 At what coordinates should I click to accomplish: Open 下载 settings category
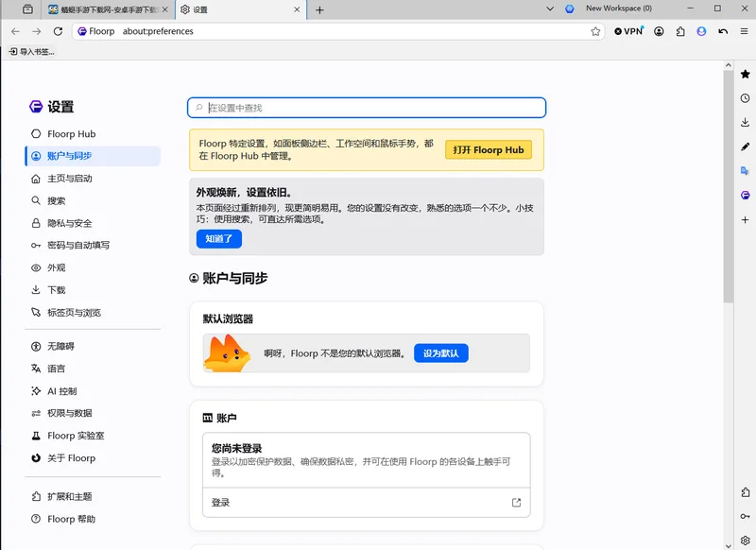pyautogui.click(x=93, y=290)
